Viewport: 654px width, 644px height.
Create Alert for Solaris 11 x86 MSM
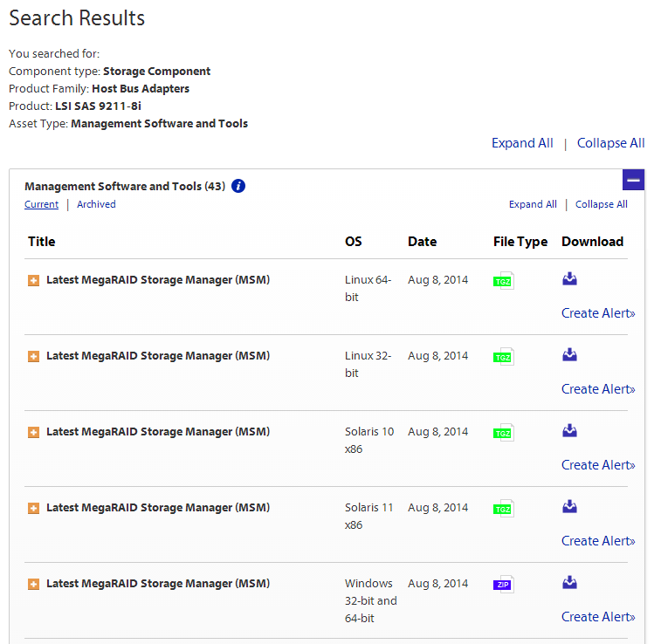coord(598,541)
